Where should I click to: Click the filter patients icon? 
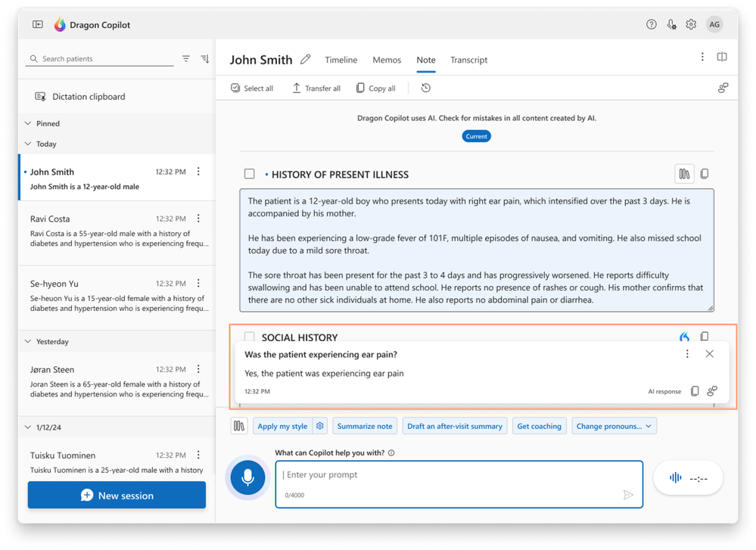(x=186, y=58)
